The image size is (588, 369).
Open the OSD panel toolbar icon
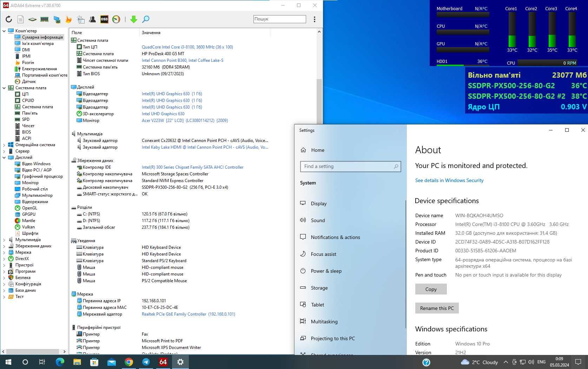coord(104,19)
